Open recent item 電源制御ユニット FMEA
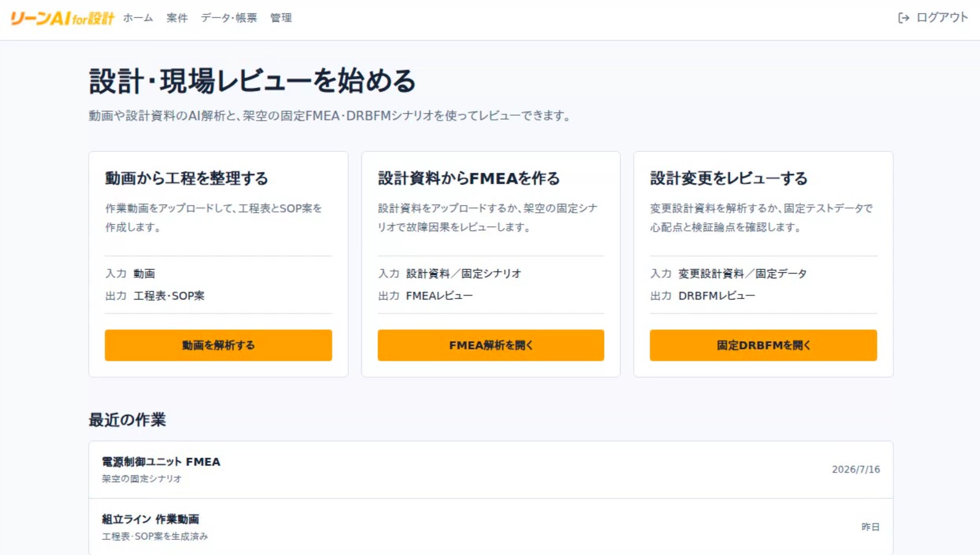The image size is (980, 555). coord(491,470)
